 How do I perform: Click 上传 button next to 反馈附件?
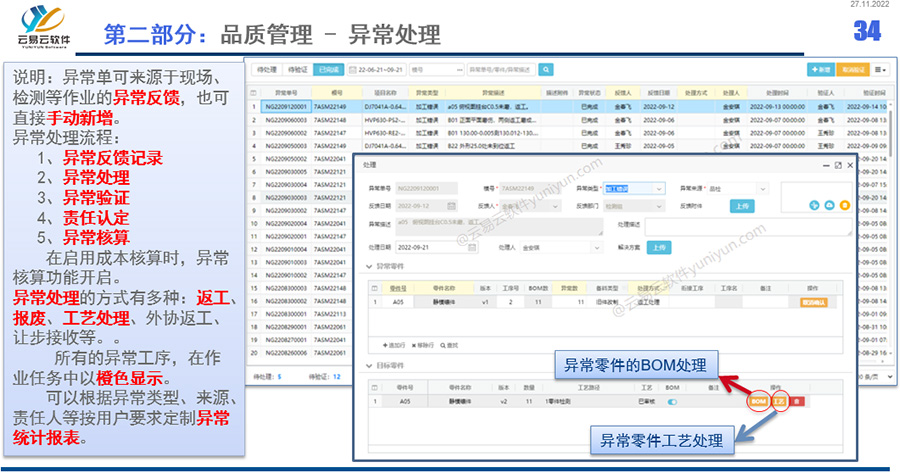click(x=742, y=206)
